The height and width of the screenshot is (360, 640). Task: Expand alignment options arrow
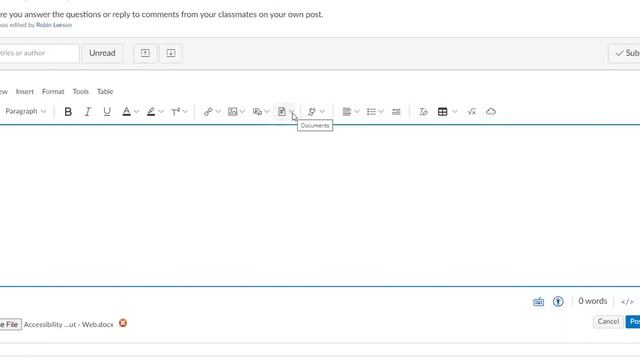[x=357, y=111]
